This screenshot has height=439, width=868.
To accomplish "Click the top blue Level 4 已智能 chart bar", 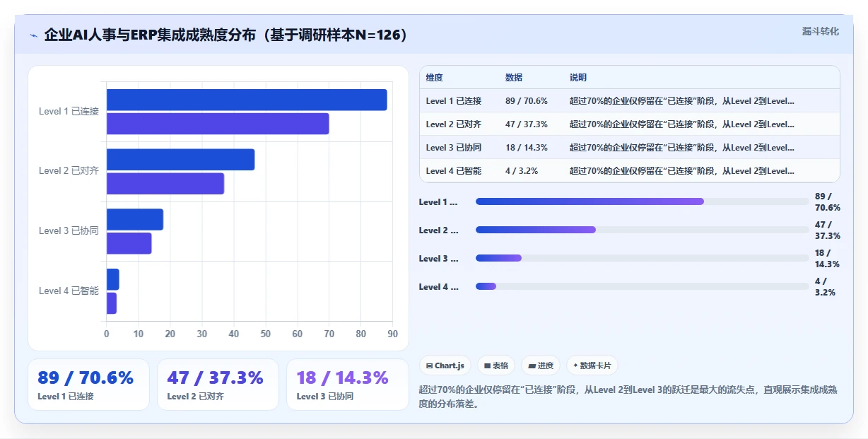I will tap(113, 279).
